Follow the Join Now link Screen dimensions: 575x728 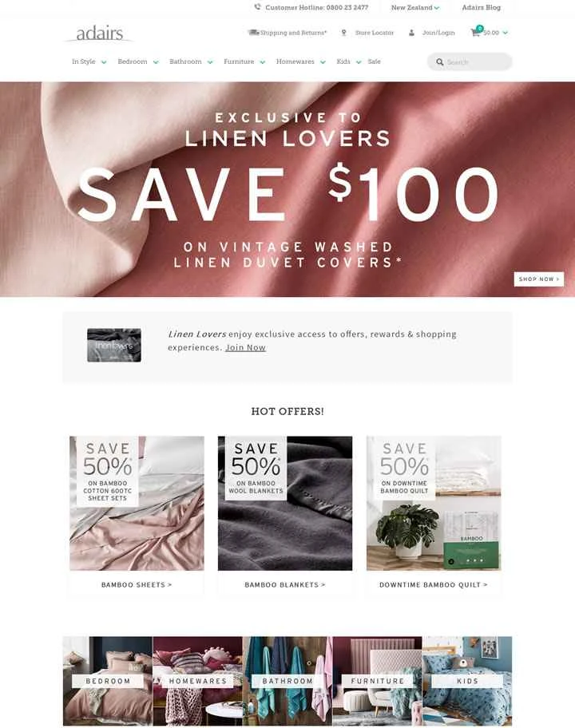245,347
